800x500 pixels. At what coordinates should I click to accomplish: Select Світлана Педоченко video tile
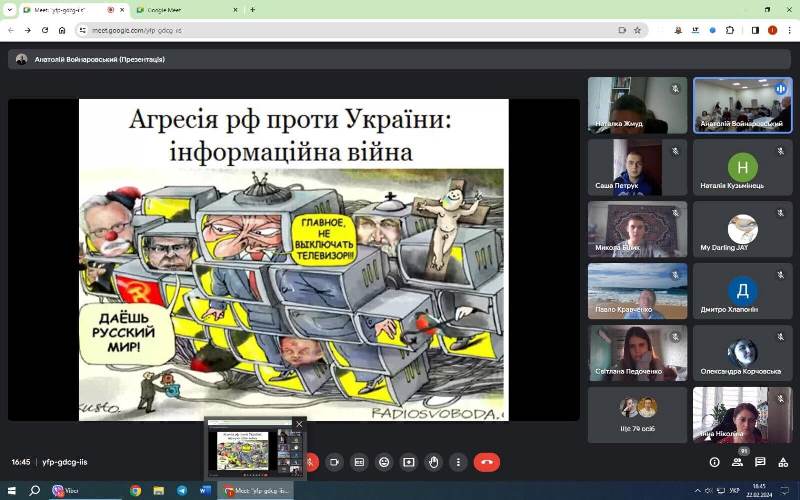pos(637,354)
